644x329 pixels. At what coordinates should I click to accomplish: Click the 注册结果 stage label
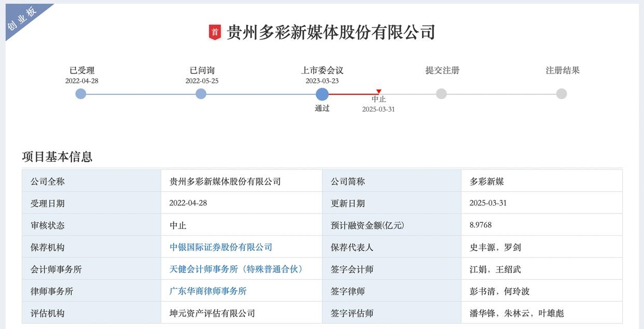click(x=563, y=70)
